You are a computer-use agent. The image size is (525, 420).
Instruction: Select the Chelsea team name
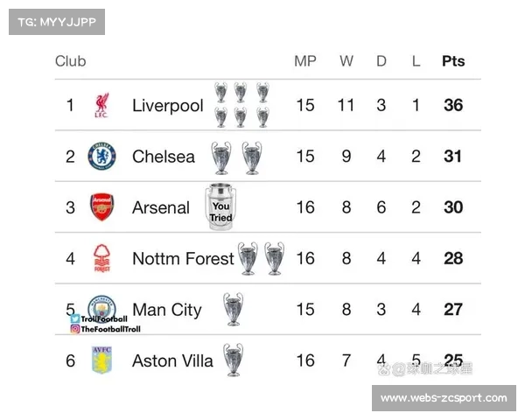[x=164, y=157]
